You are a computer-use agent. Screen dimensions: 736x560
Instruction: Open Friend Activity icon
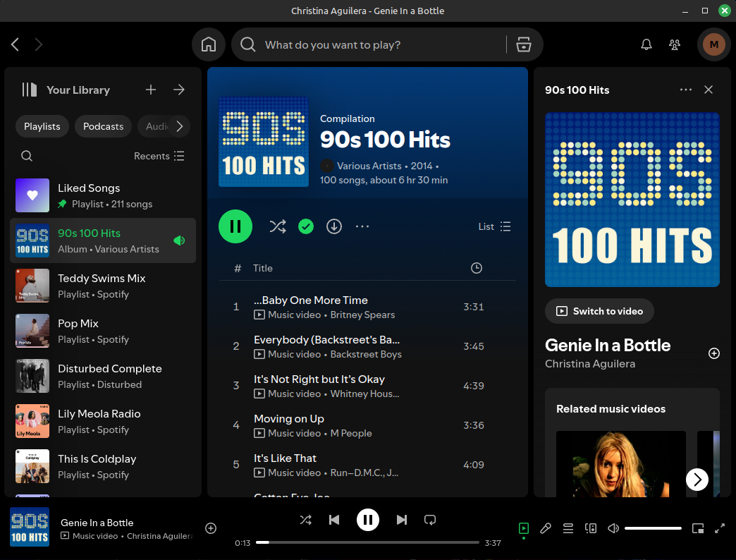[675, 44]
